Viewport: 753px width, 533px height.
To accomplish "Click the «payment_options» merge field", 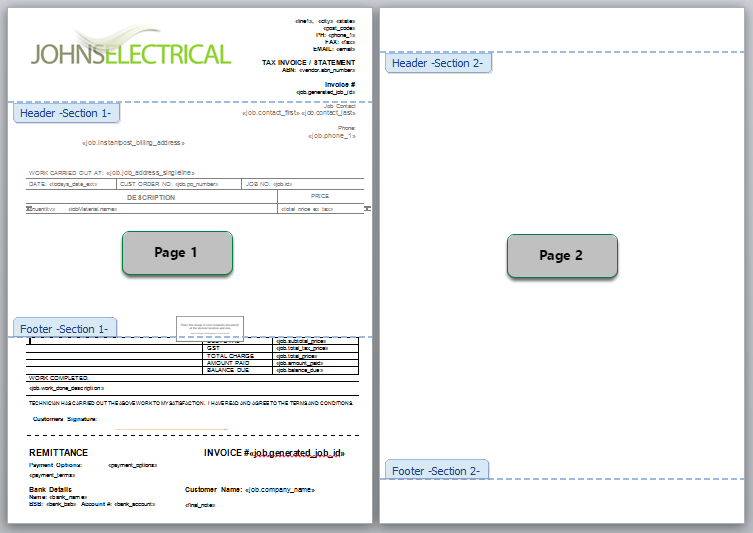I will (133, 465).
